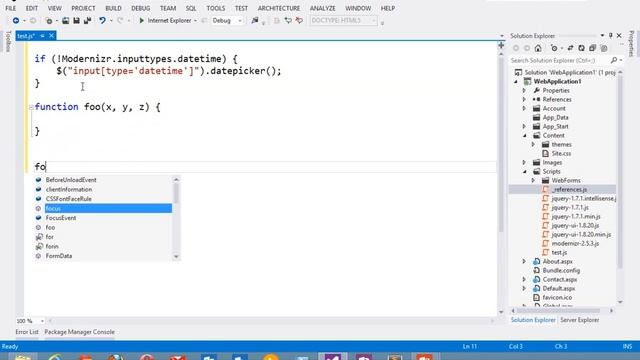This screenshot has width=640, height=360.
Task: Collapse the foo function outline
Action: point(31,107)
